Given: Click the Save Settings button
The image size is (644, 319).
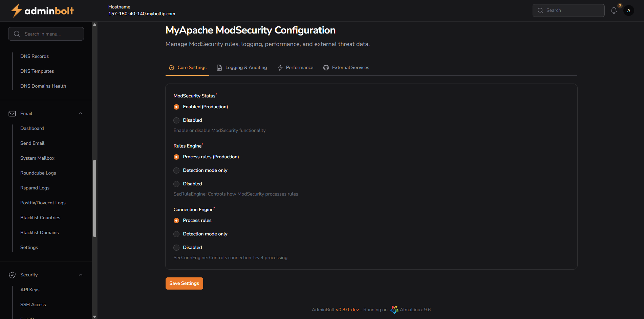Looking at the screenshot, I should 184,283.
